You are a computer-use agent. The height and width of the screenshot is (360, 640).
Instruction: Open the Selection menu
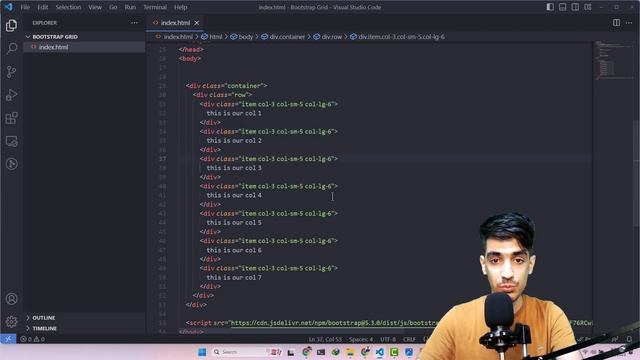68,7
